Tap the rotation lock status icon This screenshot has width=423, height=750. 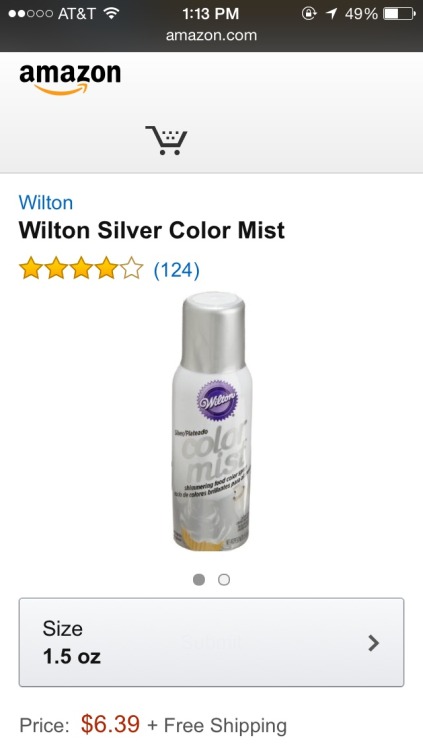coord(309,14)
